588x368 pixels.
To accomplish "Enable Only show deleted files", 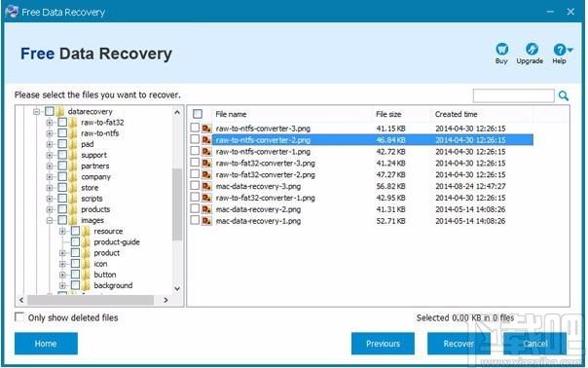I will point(19,317).
